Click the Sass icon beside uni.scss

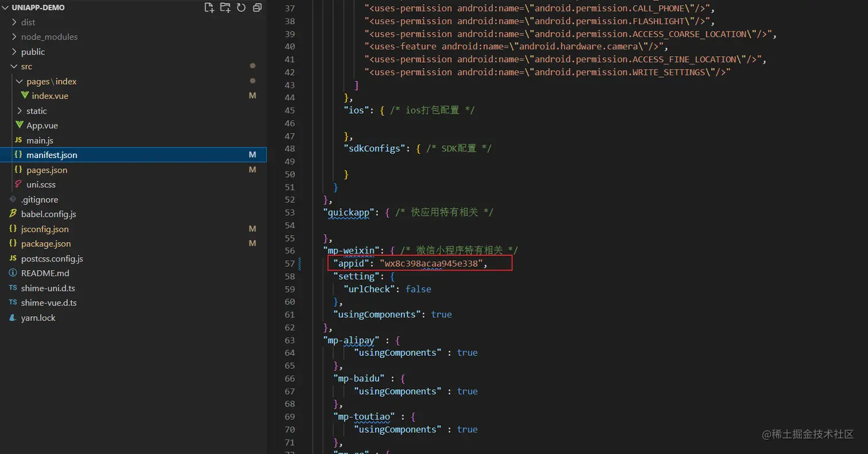[18, 184]
